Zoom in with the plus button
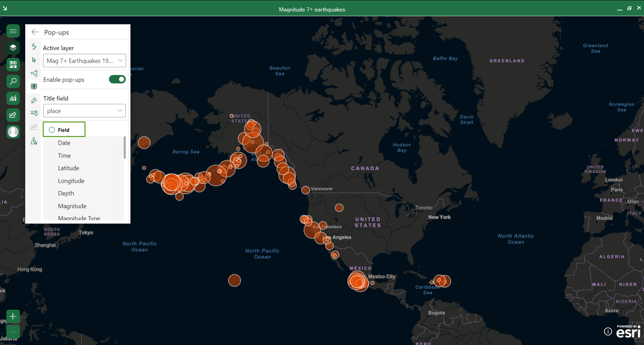 tap(13, 316)
